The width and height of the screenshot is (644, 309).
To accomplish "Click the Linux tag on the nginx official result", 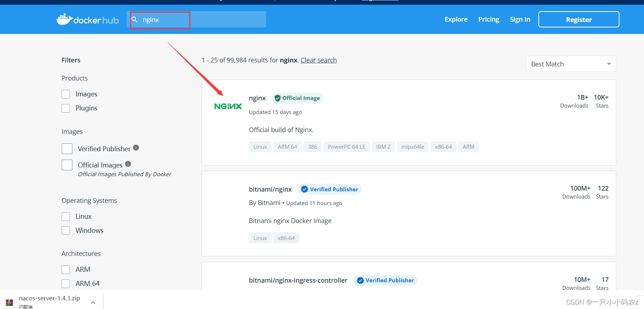I will click(x=260, y=147).
